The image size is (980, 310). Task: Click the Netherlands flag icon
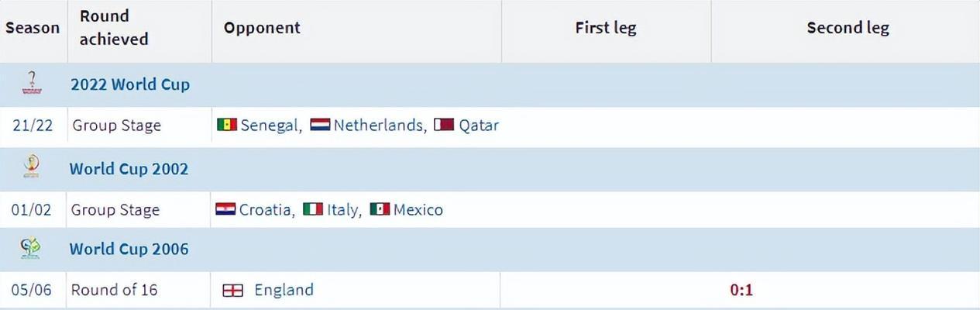[x=320, y=125]
